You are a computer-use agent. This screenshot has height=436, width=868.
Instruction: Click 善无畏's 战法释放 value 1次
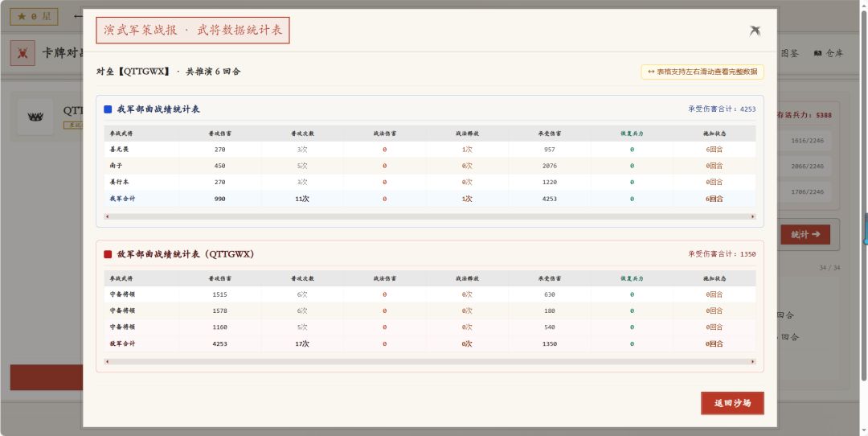467,150
